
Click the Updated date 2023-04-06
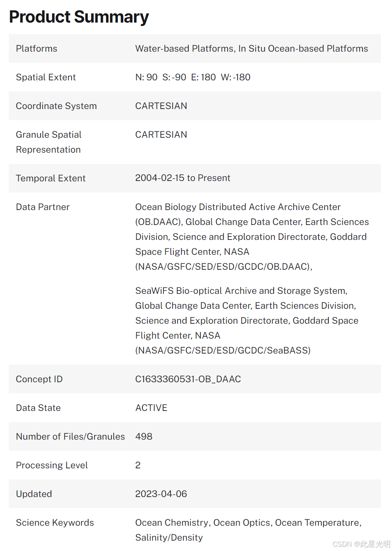pyautogui.click(x=161, y=494)
